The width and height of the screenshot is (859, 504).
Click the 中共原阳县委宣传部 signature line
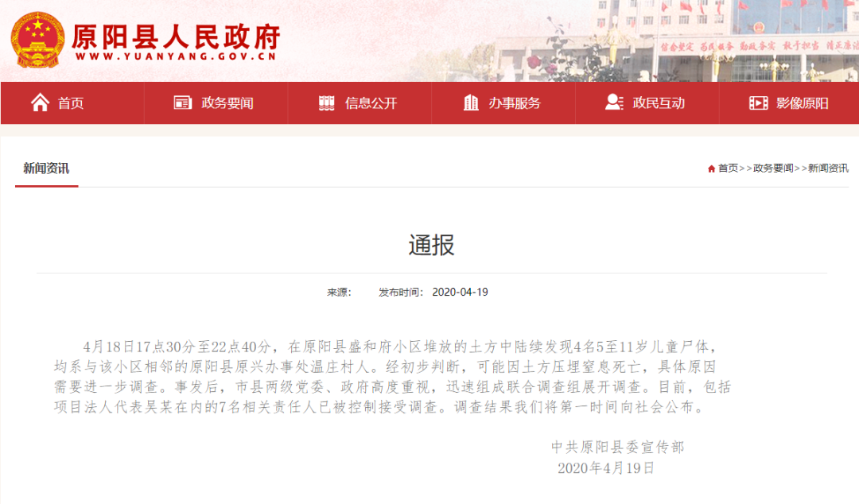click(x=618, y=447)
